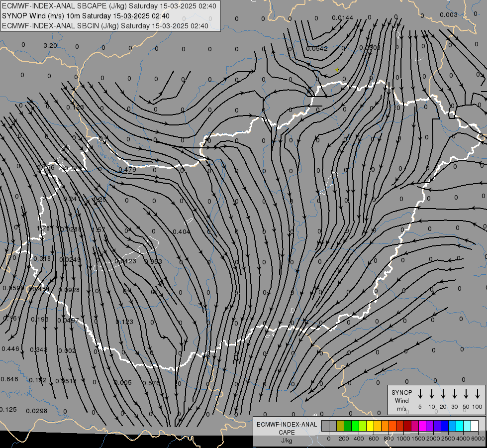Screen dimensions: 487x448
Task: Click the 0.0599 value at left edge
Action: click(13, 288)
